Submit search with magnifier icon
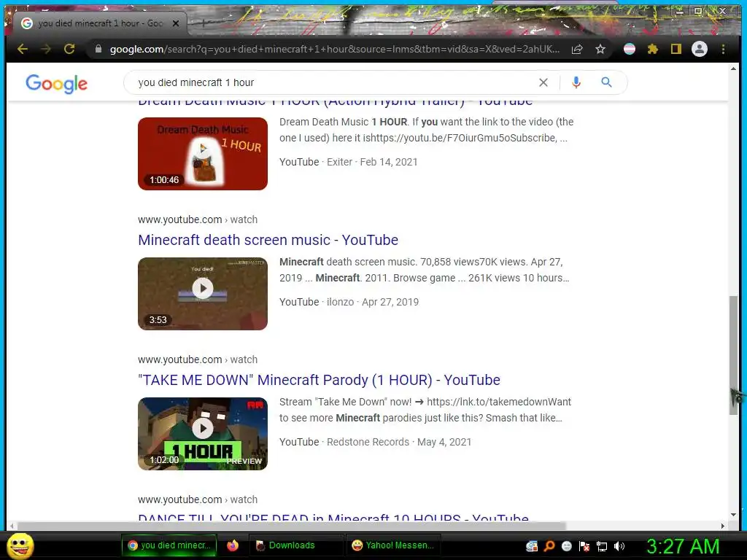This screenshot has width=747, height=560. click(606, 82)
